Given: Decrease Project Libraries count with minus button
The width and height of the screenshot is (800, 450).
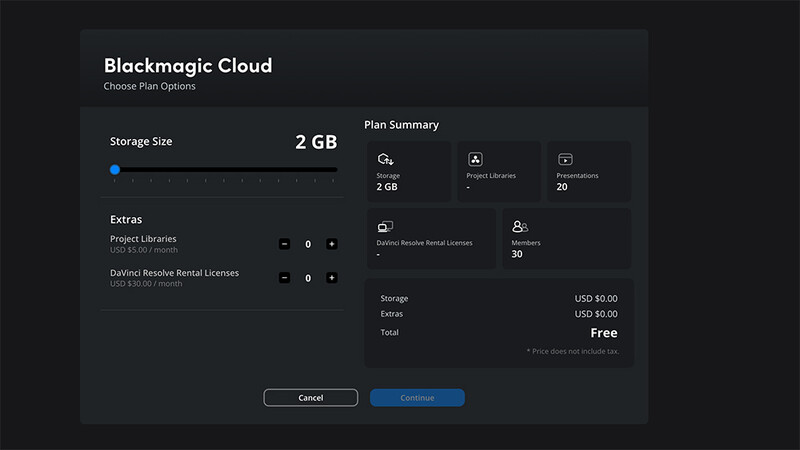Looking at the screenshot, I should point(284,244).
